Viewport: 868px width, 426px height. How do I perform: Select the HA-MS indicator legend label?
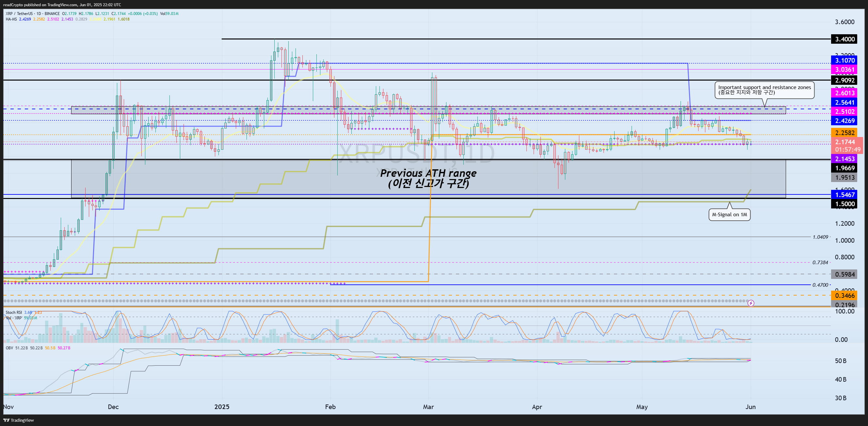(x=11, y=19)
